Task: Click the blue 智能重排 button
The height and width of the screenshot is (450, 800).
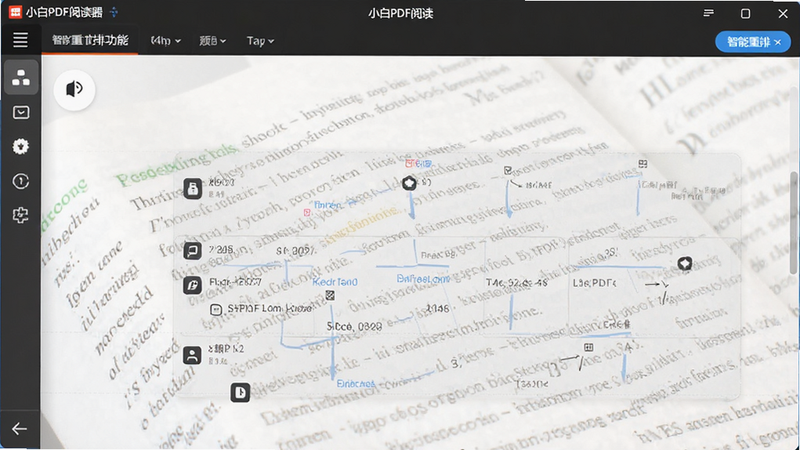Action: pos(753,42)
